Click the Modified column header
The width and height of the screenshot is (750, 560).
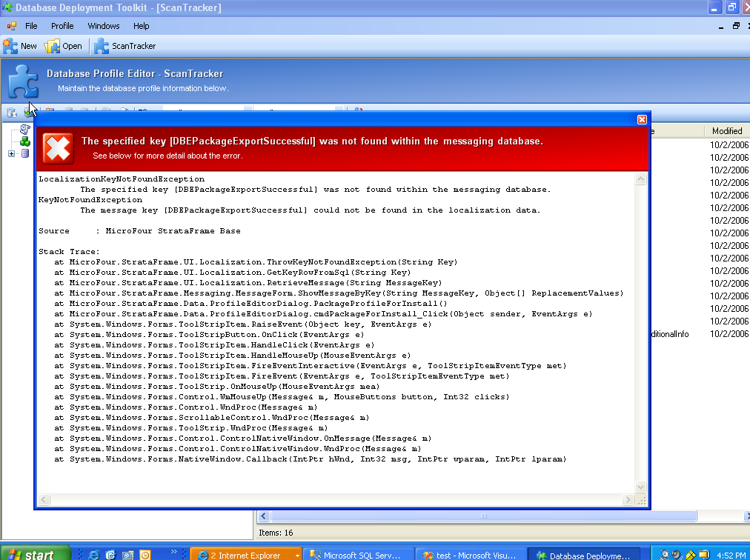click(x=726, y=131)
